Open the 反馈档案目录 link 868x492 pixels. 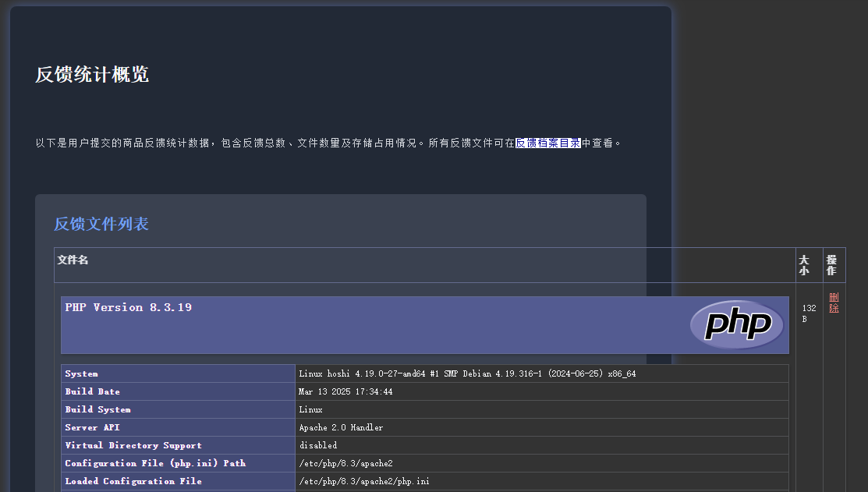(547, 143)
